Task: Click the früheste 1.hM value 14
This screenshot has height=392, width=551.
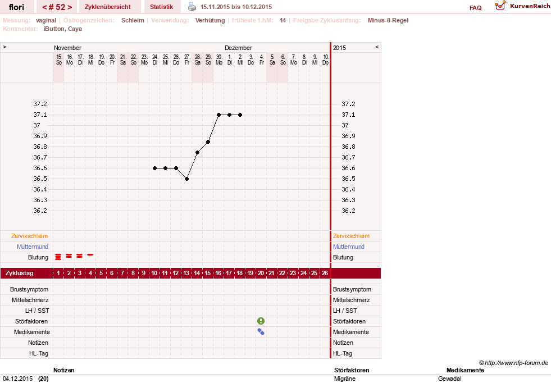Action: (283, 20)
